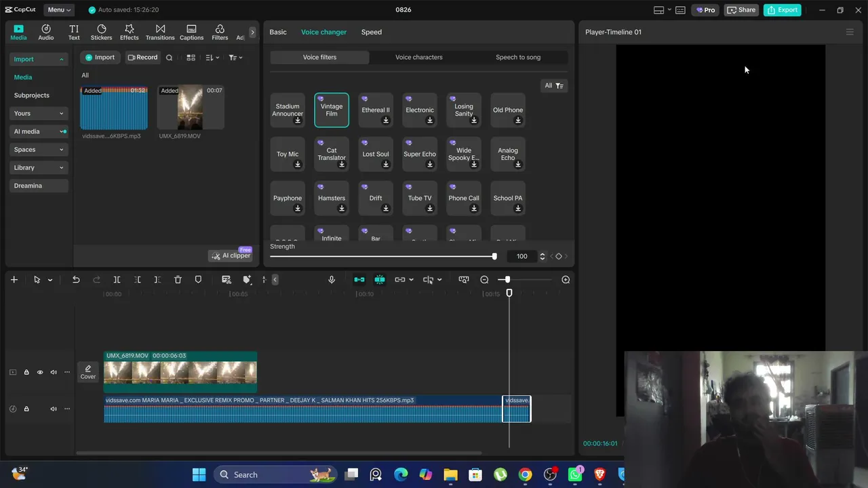Switch to the Speed tab

coord(372,32)
